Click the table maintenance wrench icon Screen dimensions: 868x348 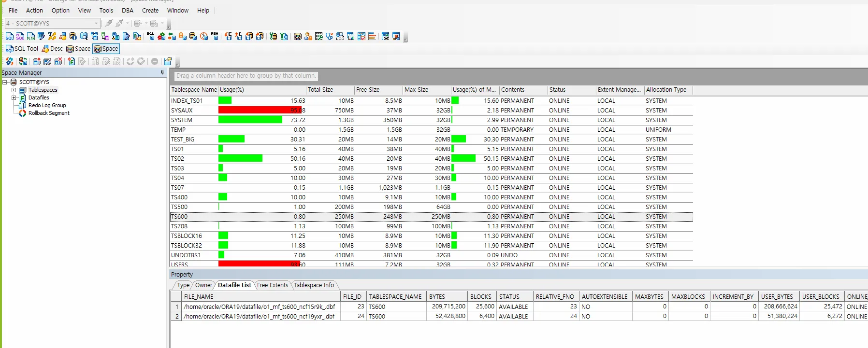point(318,36)
